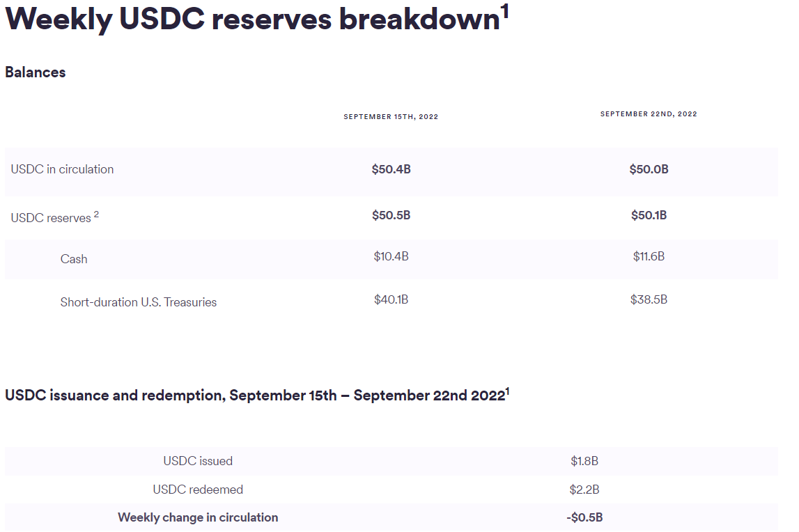Click the USDC in circulation row label
This screenshot has height=532, width=799.
[62, 169]
